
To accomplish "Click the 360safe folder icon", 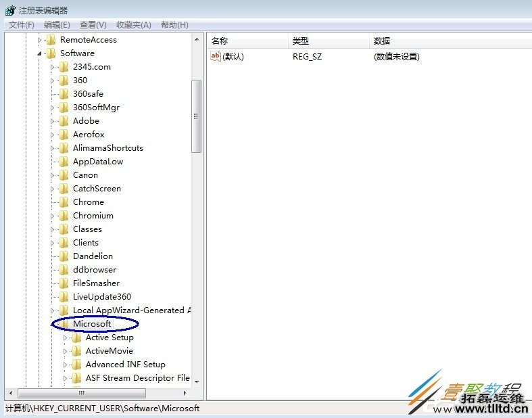I will pos(64,94).
